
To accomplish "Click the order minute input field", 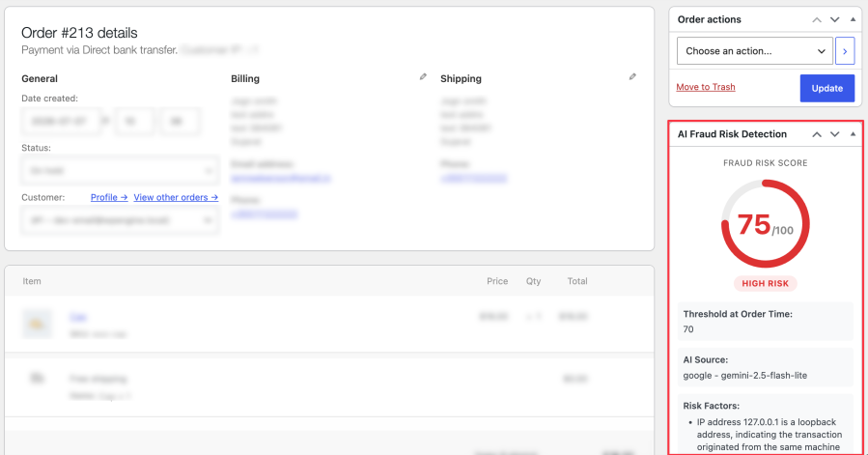I will (180, 122).
